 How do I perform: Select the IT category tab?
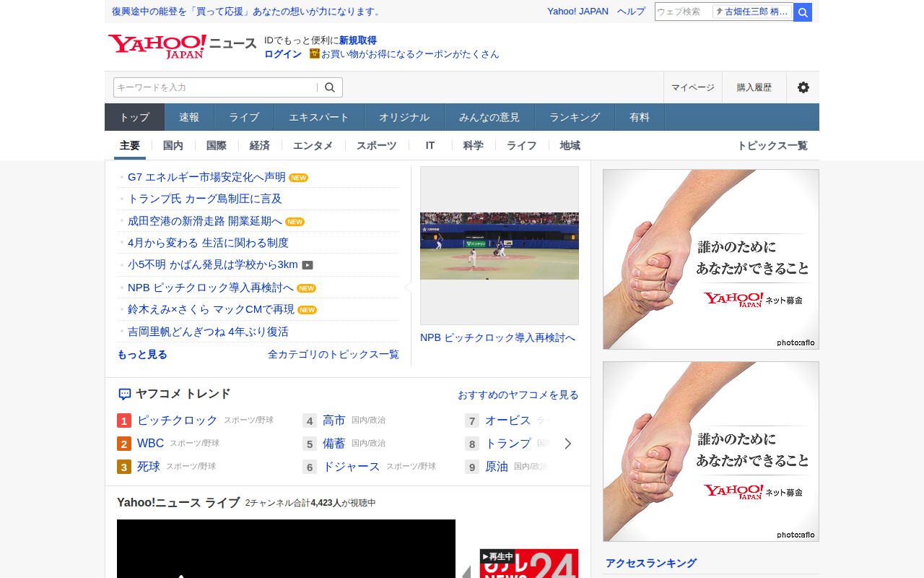(430, 145)
